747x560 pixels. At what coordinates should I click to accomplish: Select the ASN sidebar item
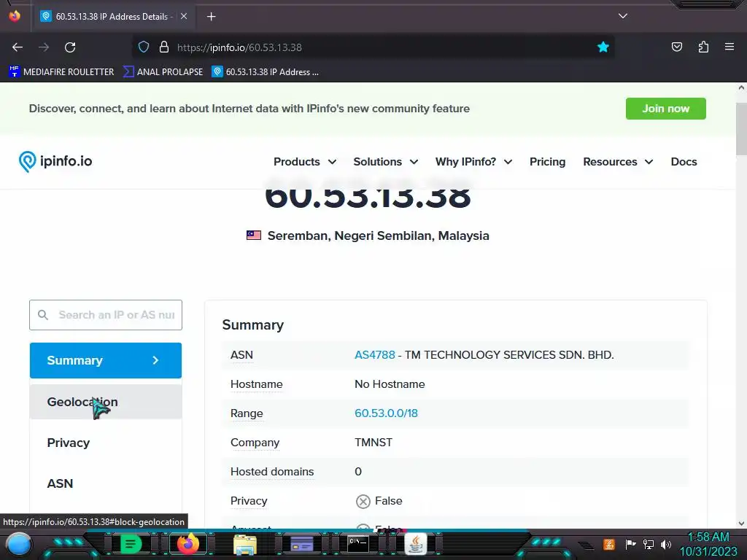106,483
